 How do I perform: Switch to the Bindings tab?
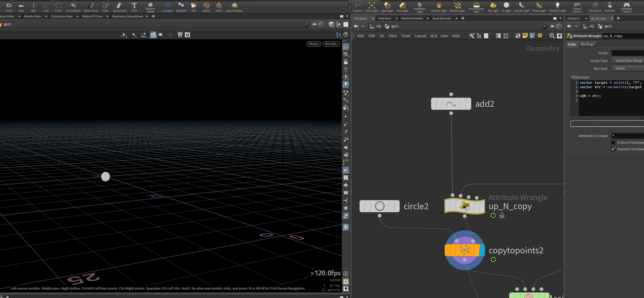pyautogui.click(x=587, y=44)
